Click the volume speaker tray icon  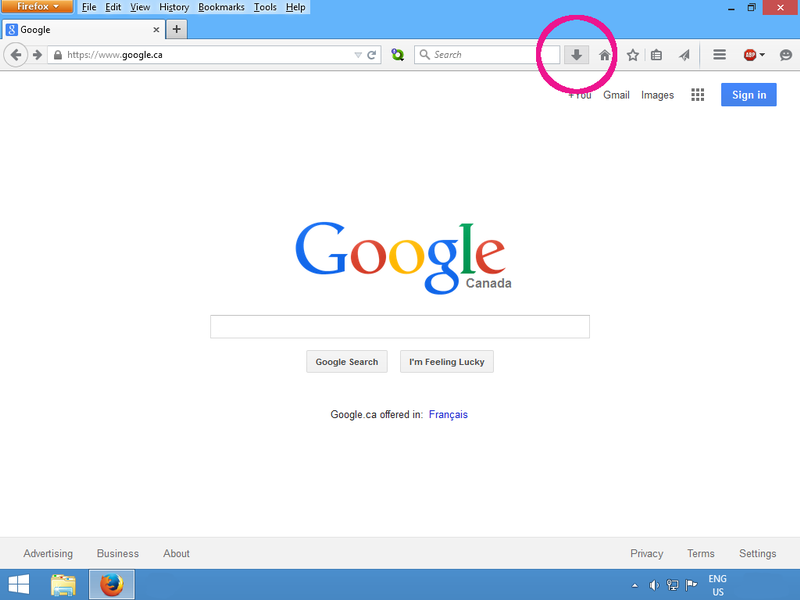[654, 585]
